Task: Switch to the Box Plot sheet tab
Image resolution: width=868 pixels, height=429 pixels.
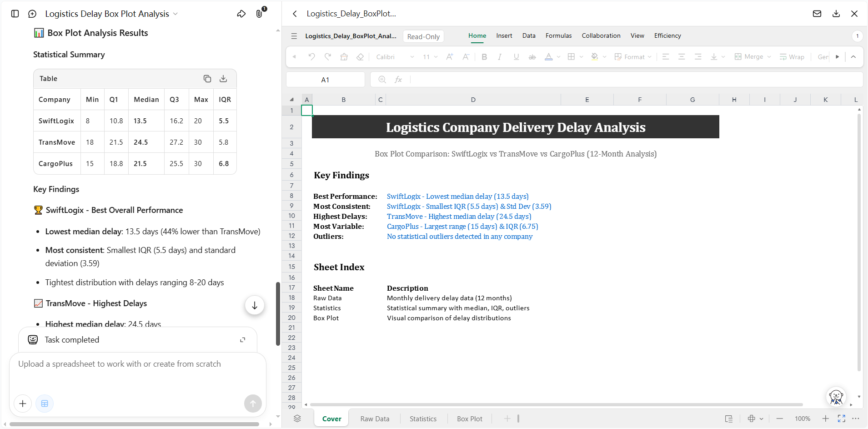Action: coord(470,419)
